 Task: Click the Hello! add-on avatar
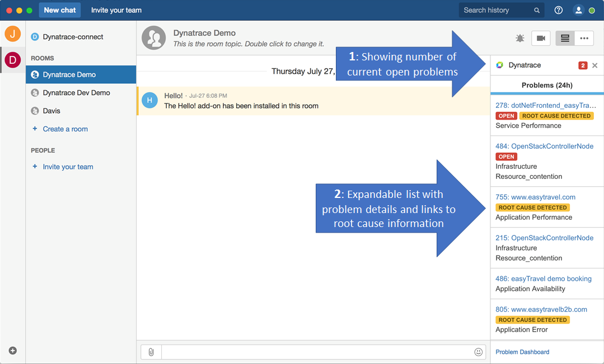click(149, 101)
